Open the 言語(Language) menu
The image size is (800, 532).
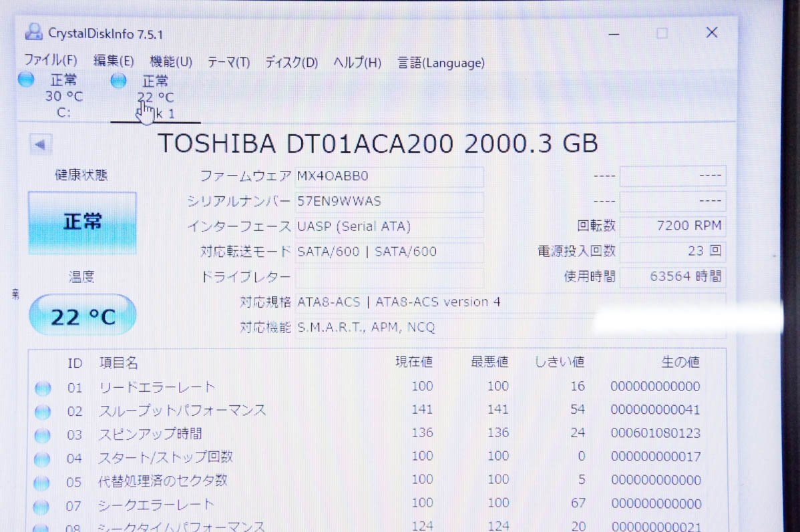click(x=441, y=63)
